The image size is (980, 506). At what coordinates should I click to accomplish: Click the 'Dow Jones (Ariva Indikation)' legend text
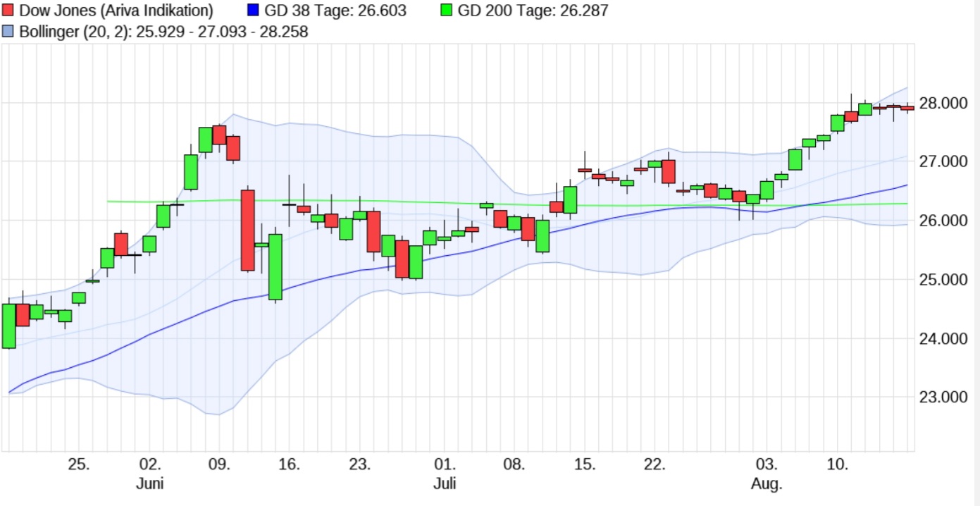[x=116, y=11]
